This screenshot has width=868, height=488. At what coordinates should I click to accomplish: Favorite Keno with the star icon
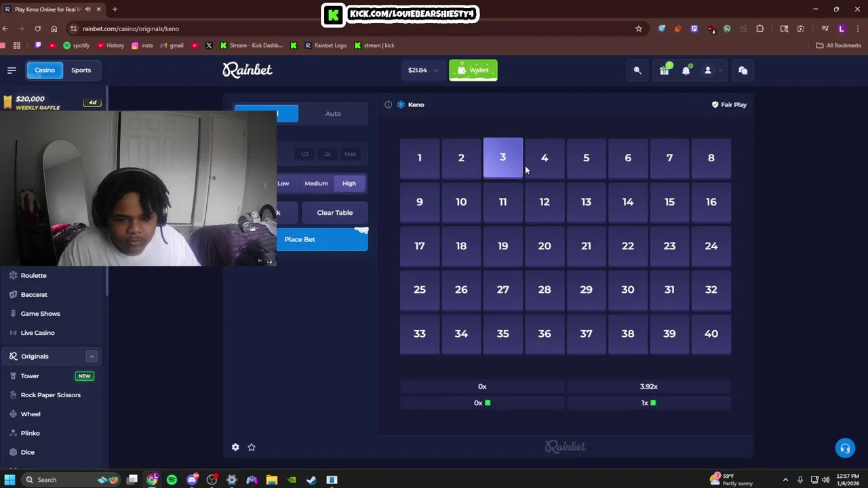(252, 447)
